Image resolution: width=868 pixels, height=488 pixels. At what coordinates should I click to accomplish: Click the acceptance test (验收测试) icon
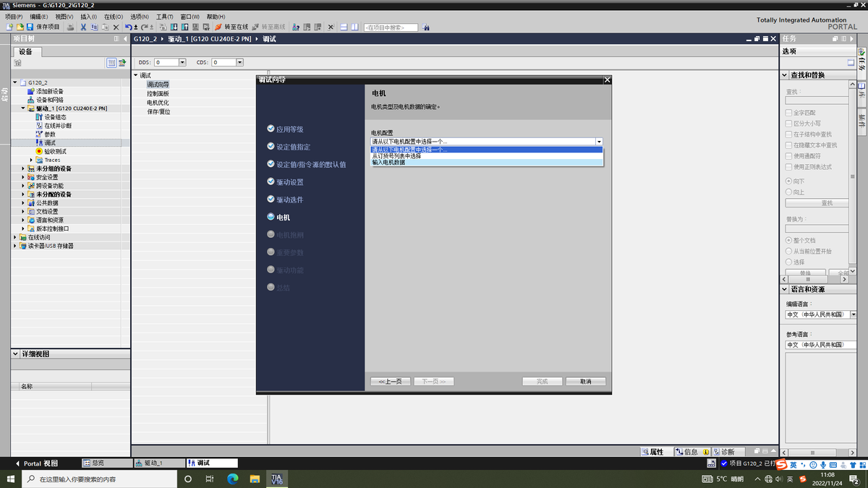click(39, 151)
